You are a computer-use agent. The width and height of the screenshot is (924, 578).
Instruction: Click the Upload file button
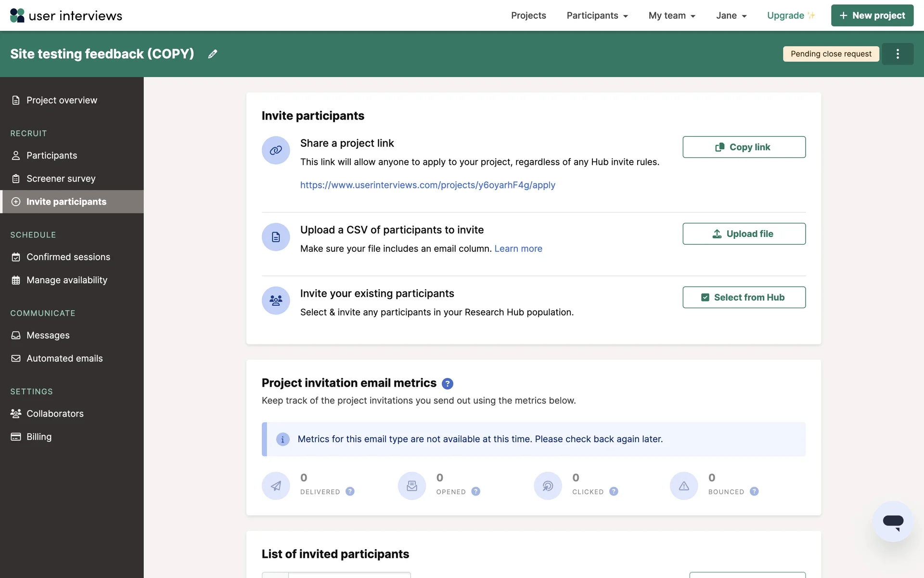(744, 234)
